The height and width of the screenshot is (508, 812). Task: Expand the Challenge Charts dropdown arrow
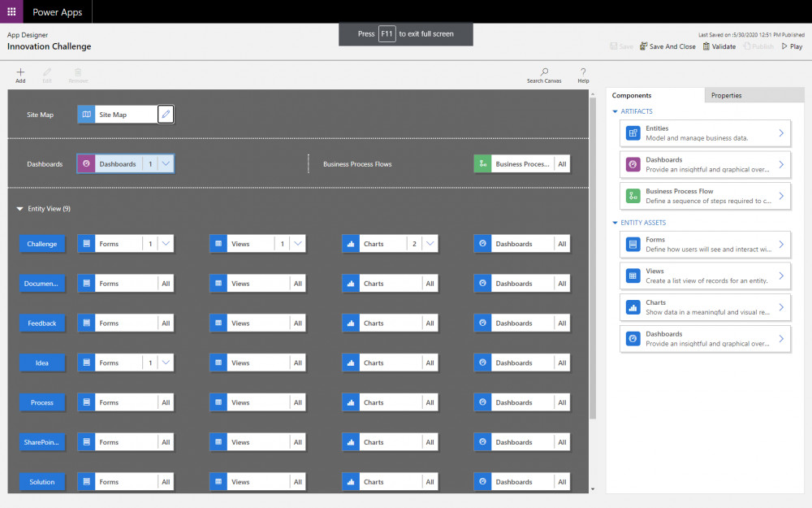coord(430,244)
